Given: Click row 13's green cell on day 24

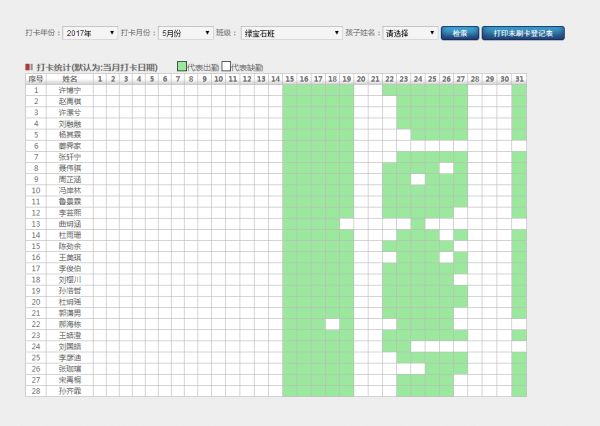Looking at the screenshot, I should (x=418, y=224).
